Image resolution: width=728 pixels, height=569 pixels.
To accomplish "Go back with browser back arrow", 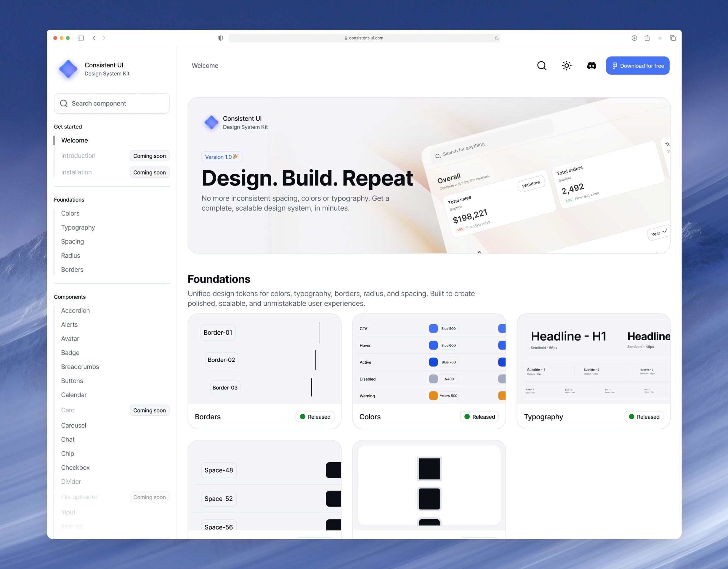I will 94,38.
